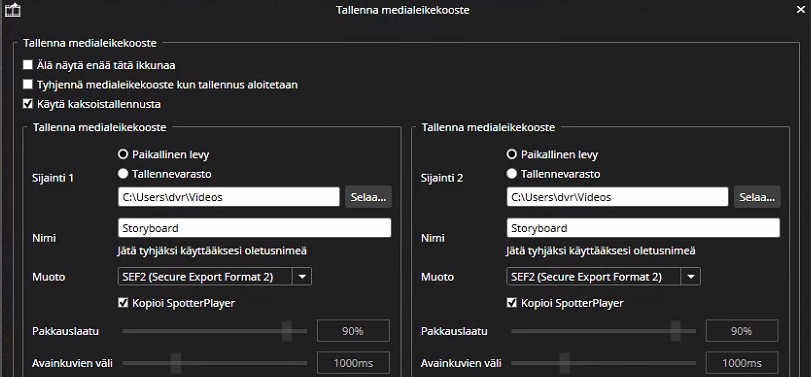The image size is (811, 377).
Task: Check 'Älä näytä enää tätä ikkunaa'
Action: (28, 66)
